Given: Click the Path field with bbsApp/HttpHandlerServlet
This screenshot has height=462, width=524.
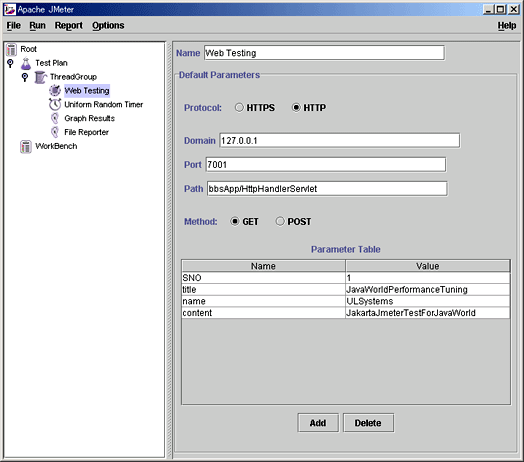Looking at the screenshot, I should [x=327, y=189].
